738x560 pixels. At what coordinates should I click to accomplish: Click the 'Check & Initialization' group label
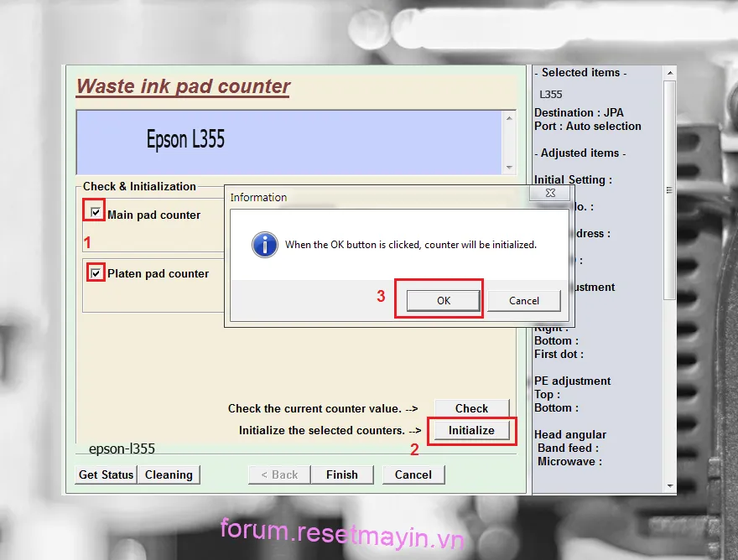point(139,186)
